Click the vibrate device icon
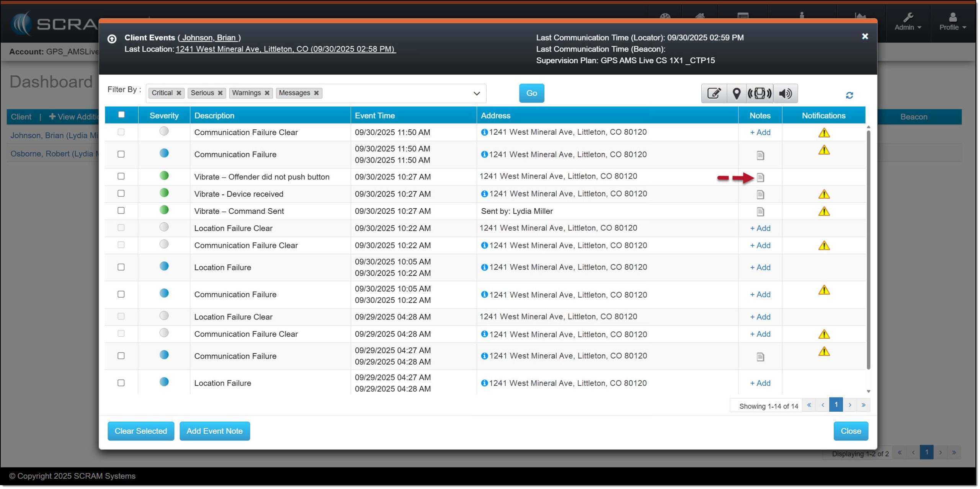The image size is (980, 489). coord(759,93)
